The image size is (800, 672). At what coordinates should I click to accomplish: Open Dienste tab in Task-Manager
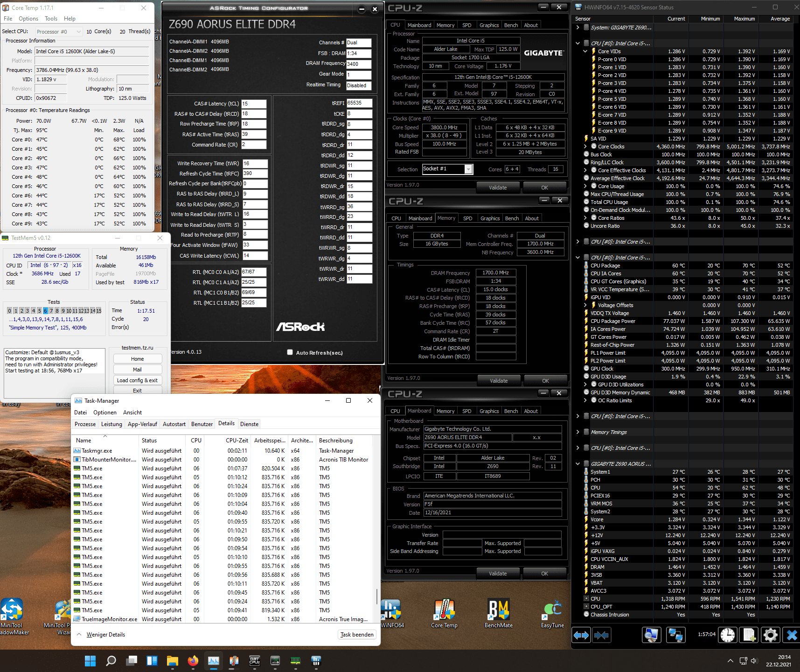click(250, 424)
